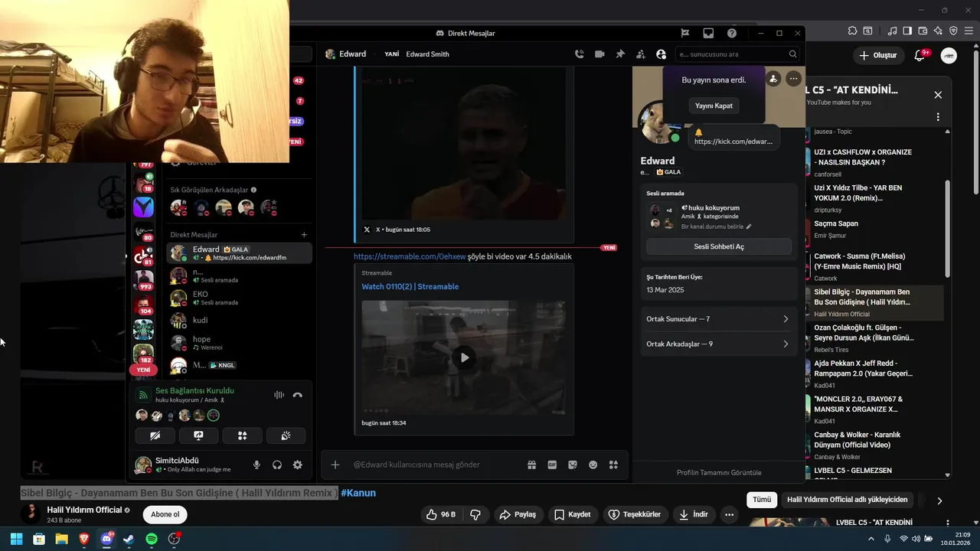Open the sticker picker
This screenshot has height=551, width=980.
pyautogui.click(x=573, y=465)
